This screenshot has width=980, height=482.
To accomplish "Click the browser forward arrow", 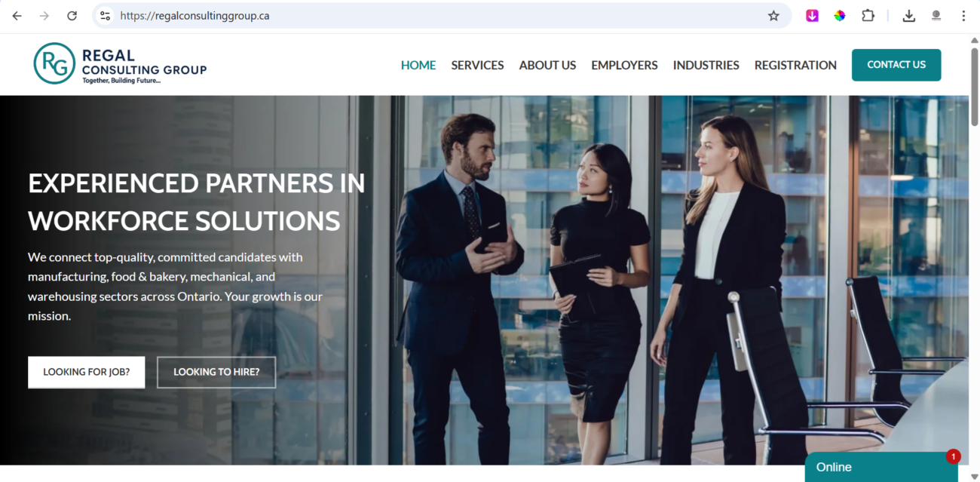I will point(44,16).
